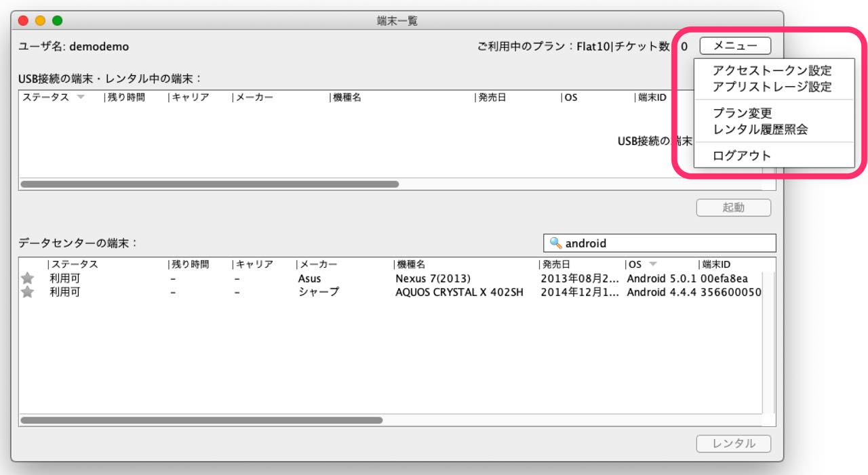Click 利用可 status in the Nexus 7 row
The width and height of the screenshot is (868, 475).
click(x=64, y=278)
